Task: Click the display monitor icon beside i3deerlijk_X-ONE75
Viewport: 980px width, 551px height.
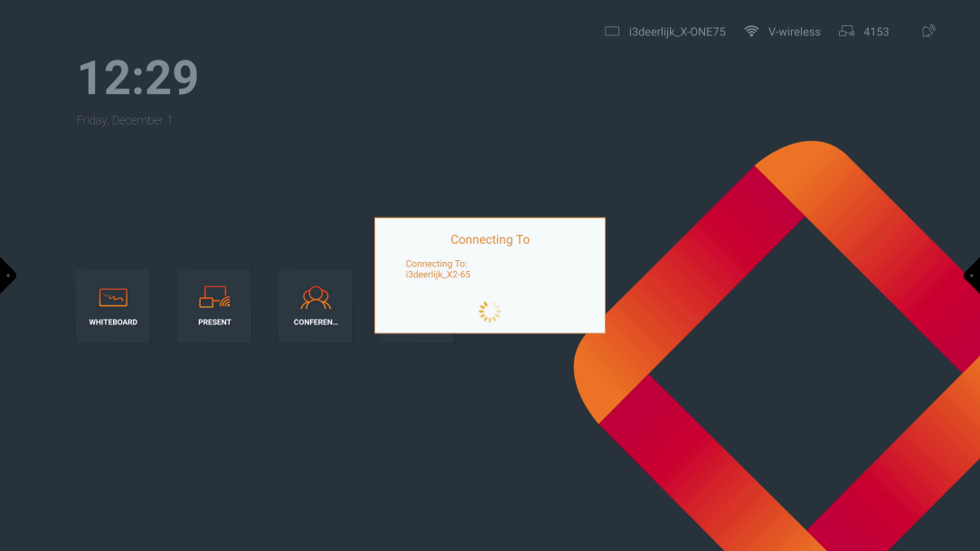Action: click(x=612, y=32)
